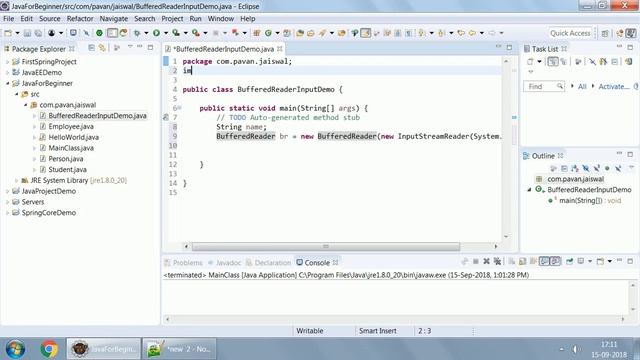Switch to the Javadoc tab
The width and height of the screenshot is (640, 360).
pyautogui.click(x=224, y=262)
